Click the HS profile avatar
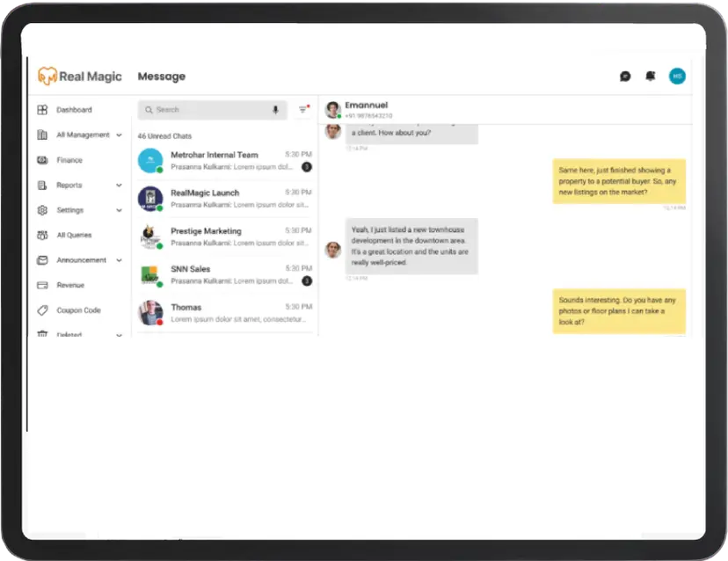Viewport: 728px width, 561px height. (677, 76)
